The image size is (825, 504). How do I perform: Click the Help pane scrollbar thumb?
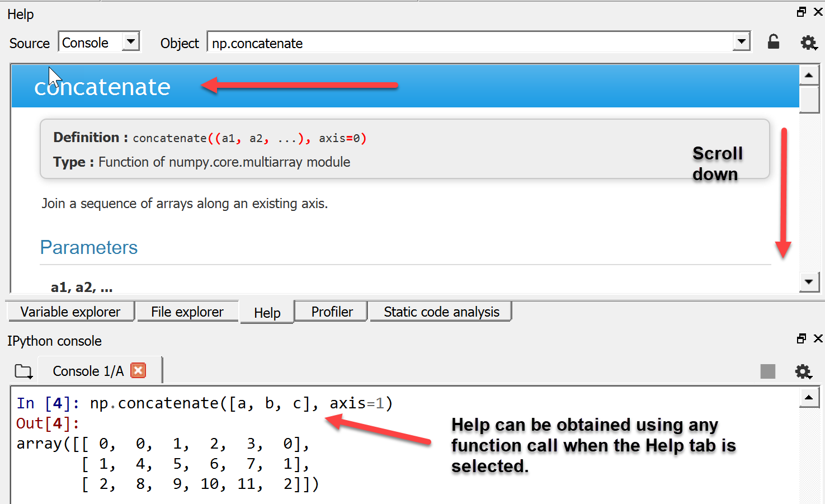pyautogui.click(x=809, y=100)
